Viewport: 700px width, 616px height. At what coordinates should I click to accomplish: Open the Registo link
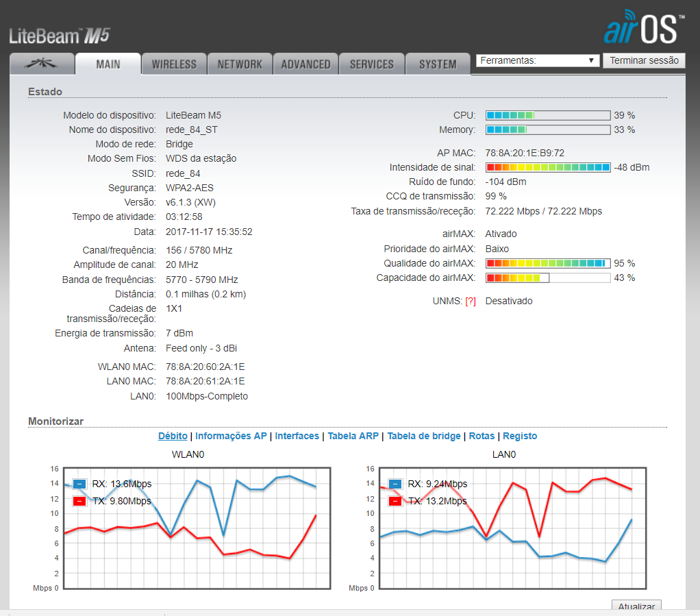click(520, 436)
